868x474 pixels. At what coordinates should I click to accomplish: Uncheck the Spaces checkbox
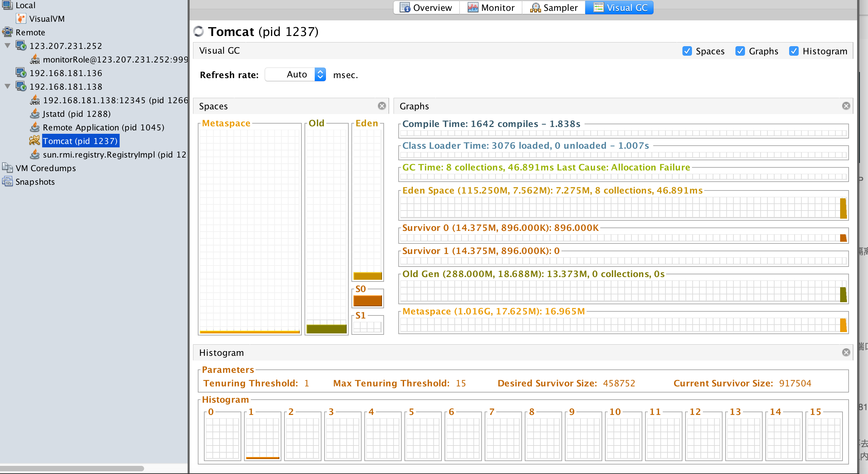click(x=687, y=51)
